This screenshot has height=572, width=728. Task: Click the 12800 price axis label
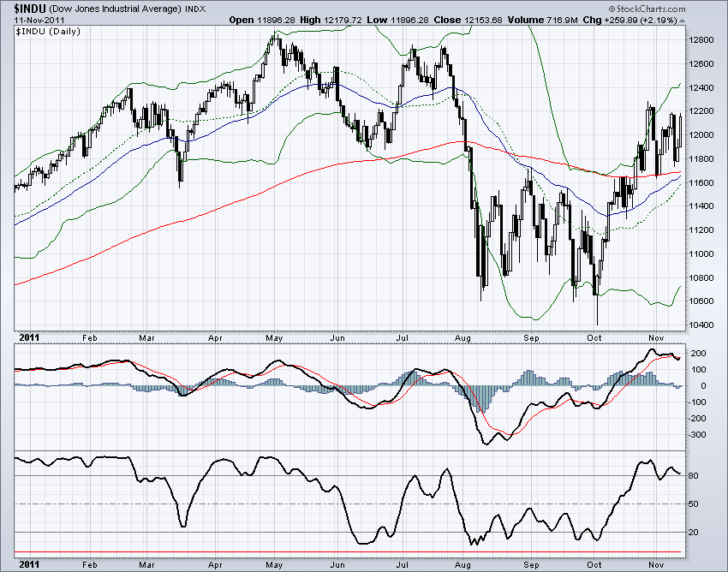pyautogui.click(x=701, y=40)
